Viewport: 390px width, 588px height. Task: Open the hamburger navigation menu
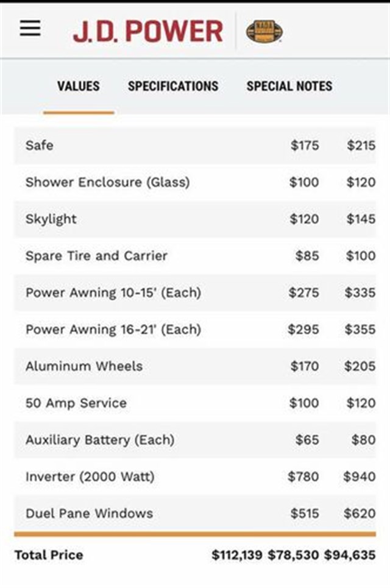point(30,29)
